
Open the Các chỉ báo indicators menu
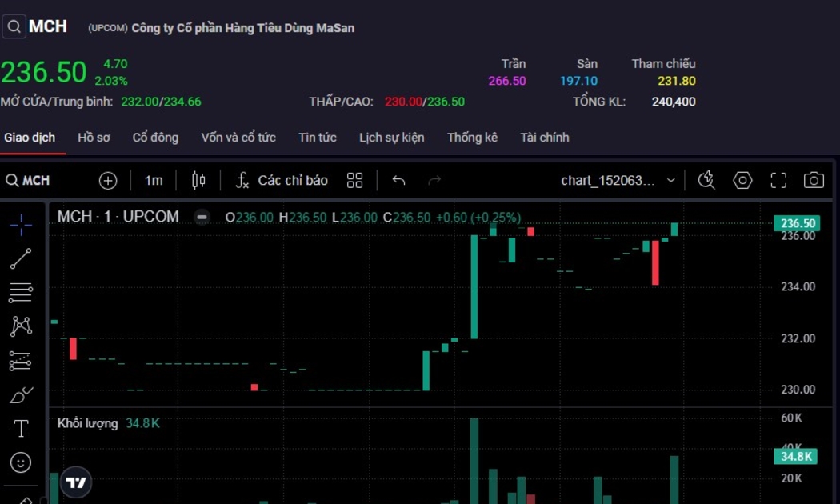pyautogui.click(x=282, y=181)
